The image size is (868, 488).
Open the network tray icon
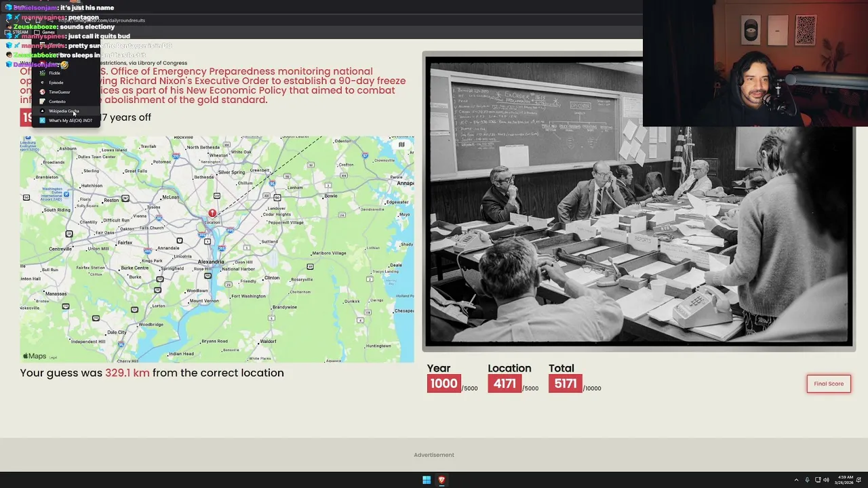tap(818, 480)
